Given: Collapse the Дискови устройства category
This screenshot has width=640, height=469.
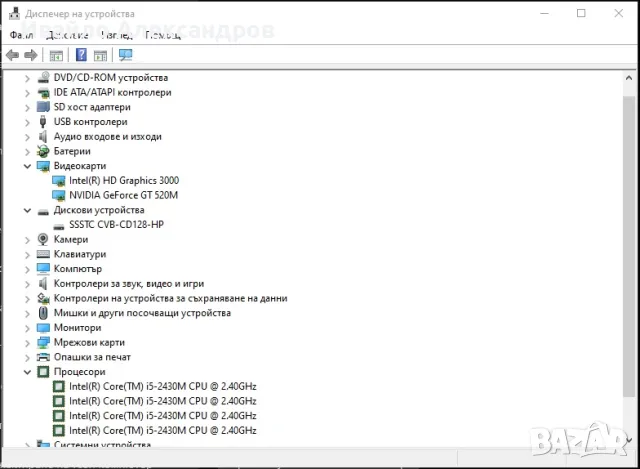Looking at the screenshot, I should point(27,210).
